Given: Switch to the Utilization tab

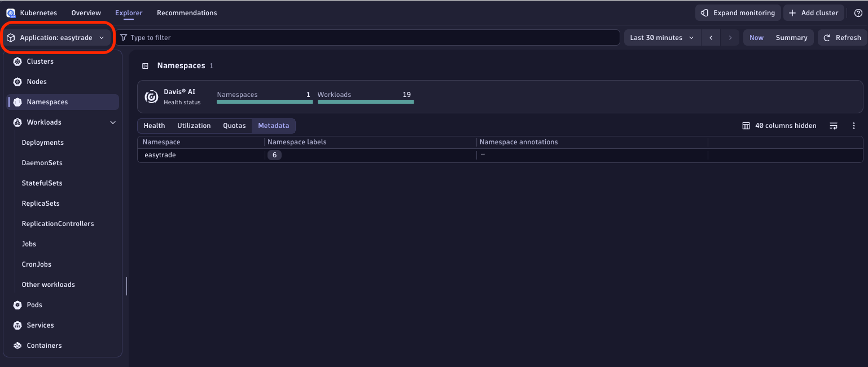Looking at the screenshot, I should 194,126.
